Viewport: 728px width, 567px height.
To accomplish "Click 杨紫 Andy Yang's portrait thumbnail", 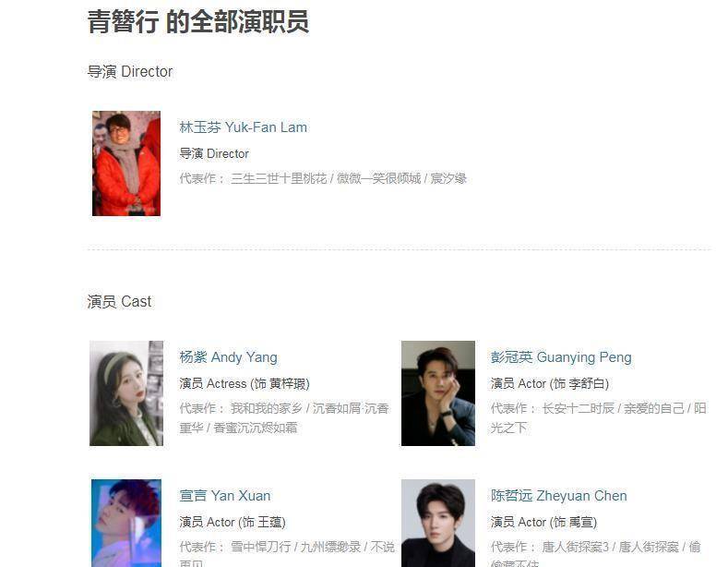I will click(126, 393).
